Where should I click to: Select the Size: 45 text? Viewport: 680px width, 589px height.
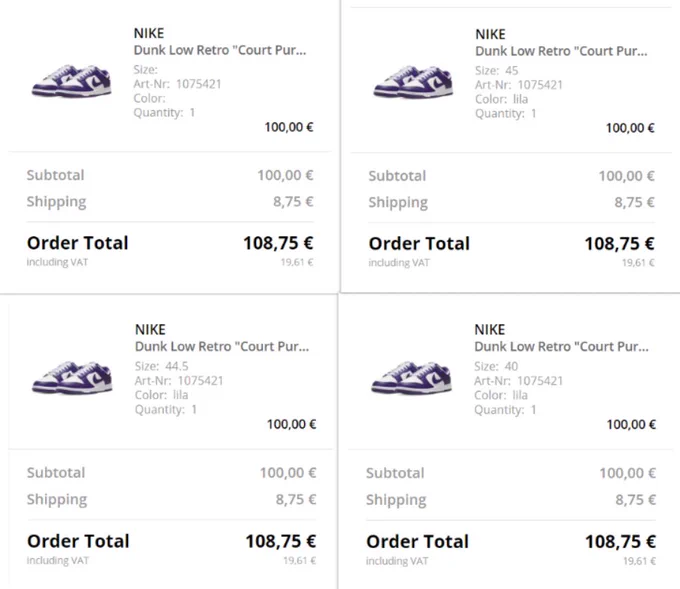pyautogui.click(x=497, y=70)
